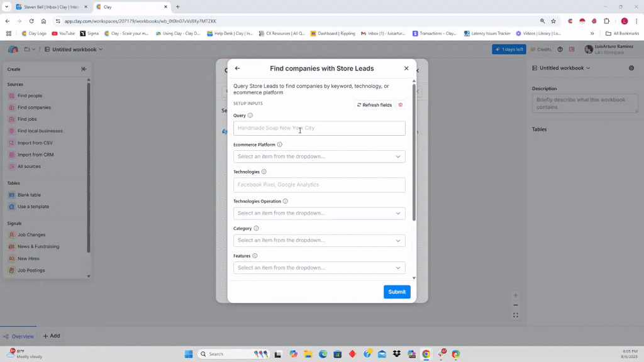The height and width of the screenshot is (362, 644).
Task: Click the info icon next to Query label
Action: [x=250, y=116]
